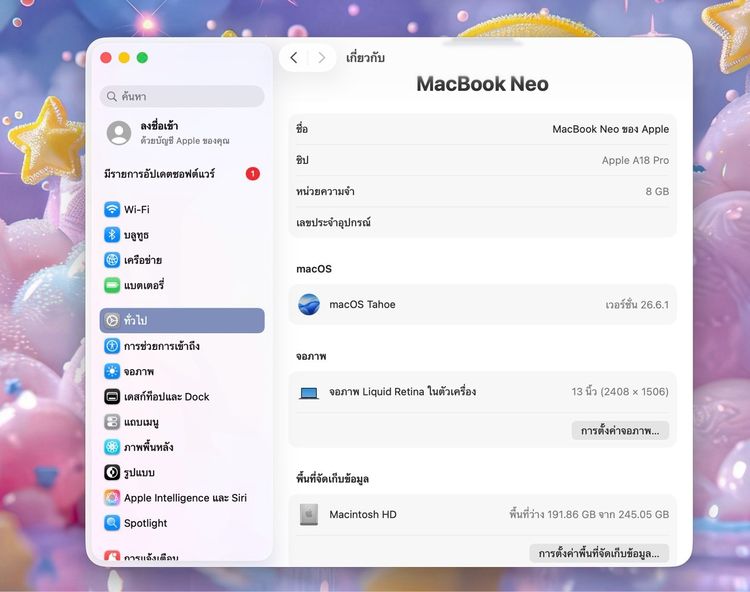
Task: Open Displays (จอภาพ) sun icon in sidebar
Action: click(112, 371)
